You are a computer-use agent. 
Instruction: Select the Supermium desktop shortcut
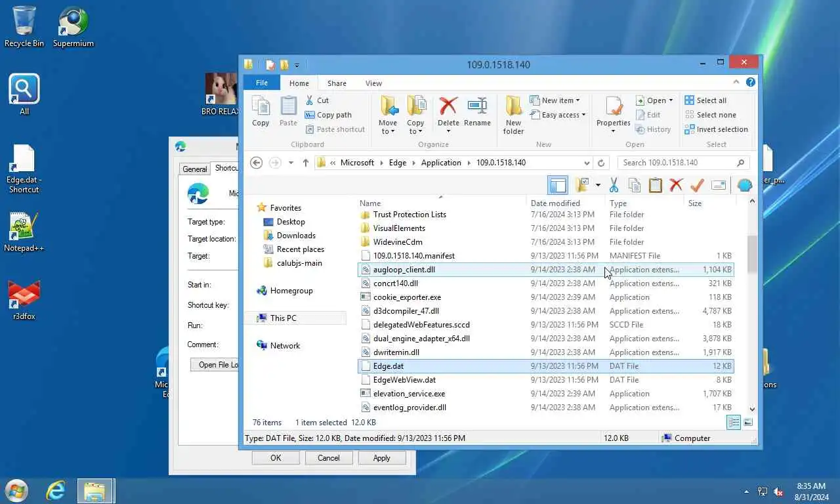[x=73, y=28]
